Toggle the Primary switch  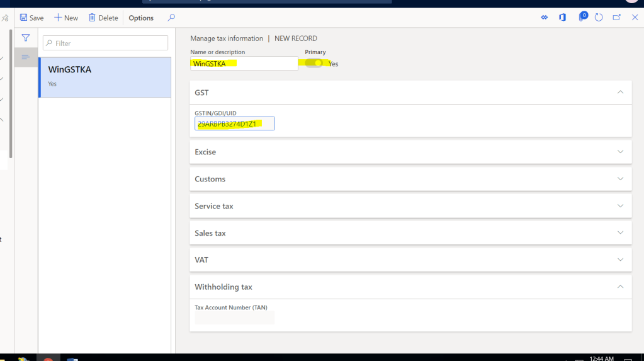315,63
